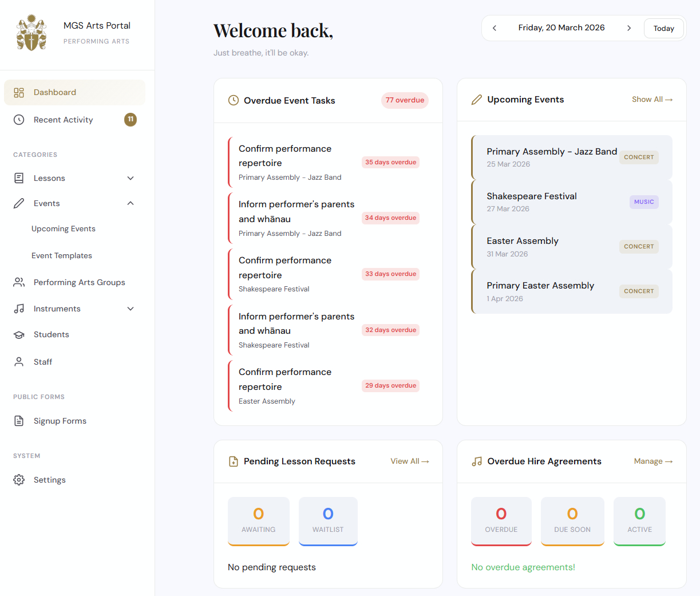Expand the Instruments category dropdown

click(130, 309)
